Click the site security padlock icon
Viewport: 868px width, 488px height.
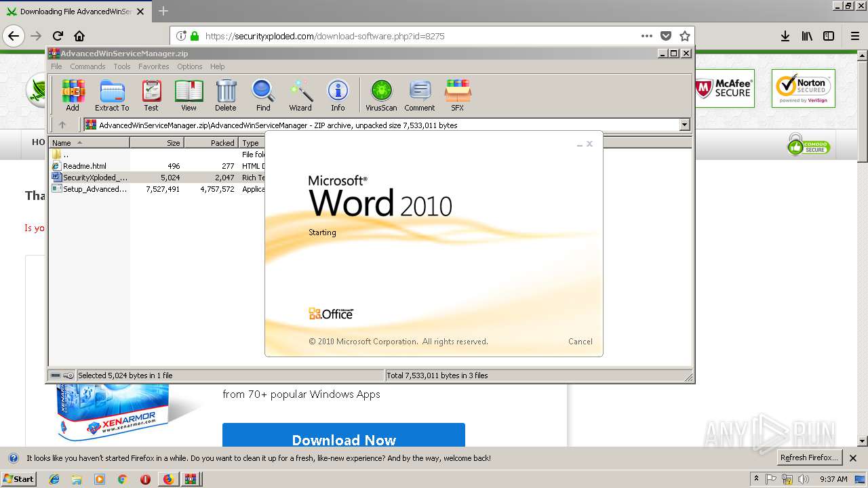[x=195, y=36]
